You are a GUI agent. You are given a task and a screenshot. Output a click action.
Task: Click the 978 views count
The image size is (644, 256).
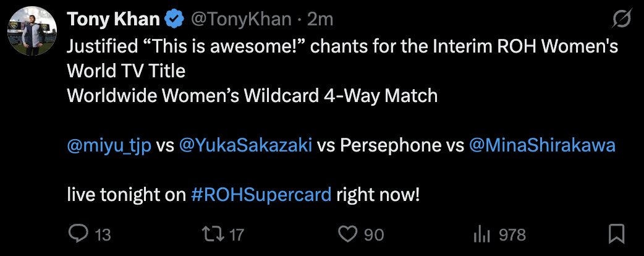(x=512, y=235)
